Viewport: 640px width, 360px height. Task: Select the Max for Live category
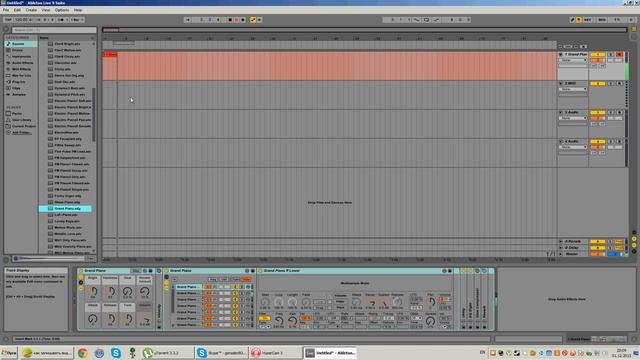click(22, 76)
